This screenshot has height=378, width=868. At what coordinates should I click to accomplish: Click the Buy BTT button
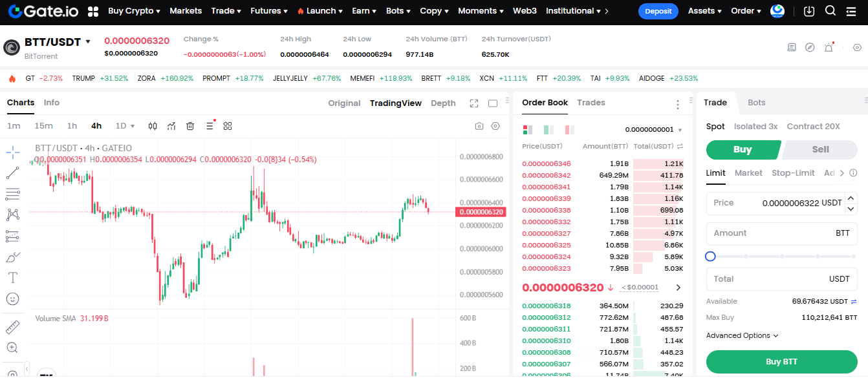click(781, 362)
